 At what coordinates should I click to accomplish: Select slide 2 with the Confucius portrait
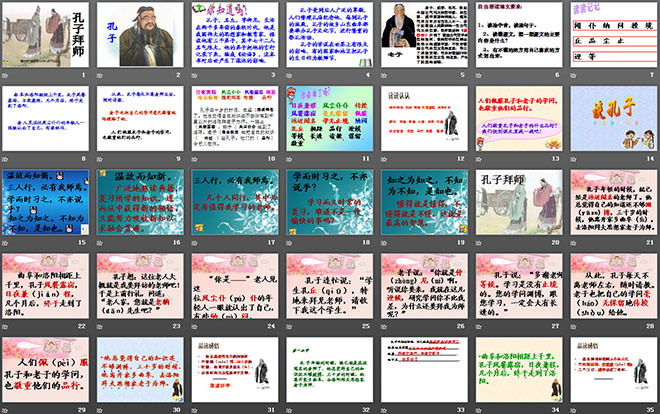pyautogui.click(x=140, y=33)
